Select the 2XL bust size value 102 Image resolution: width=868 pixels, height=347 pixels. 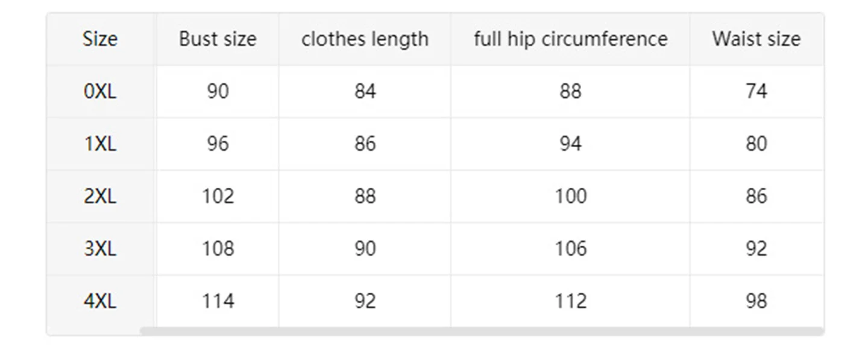(218, 196)
